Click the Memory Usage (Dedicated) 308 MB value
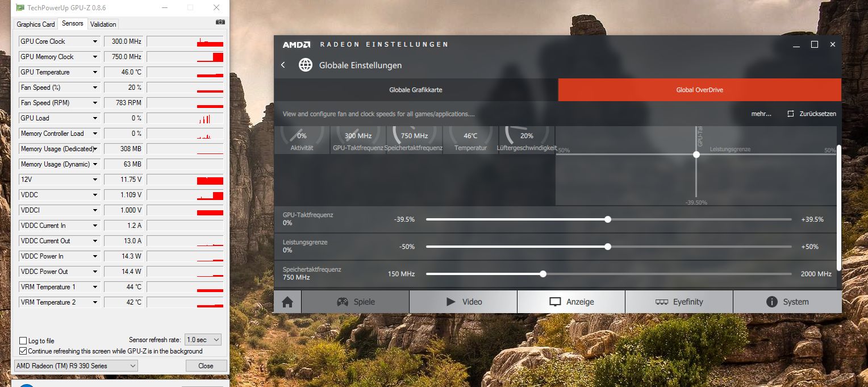Image resolution: width=868 pixels, height=387 pixels. point(123,149)
